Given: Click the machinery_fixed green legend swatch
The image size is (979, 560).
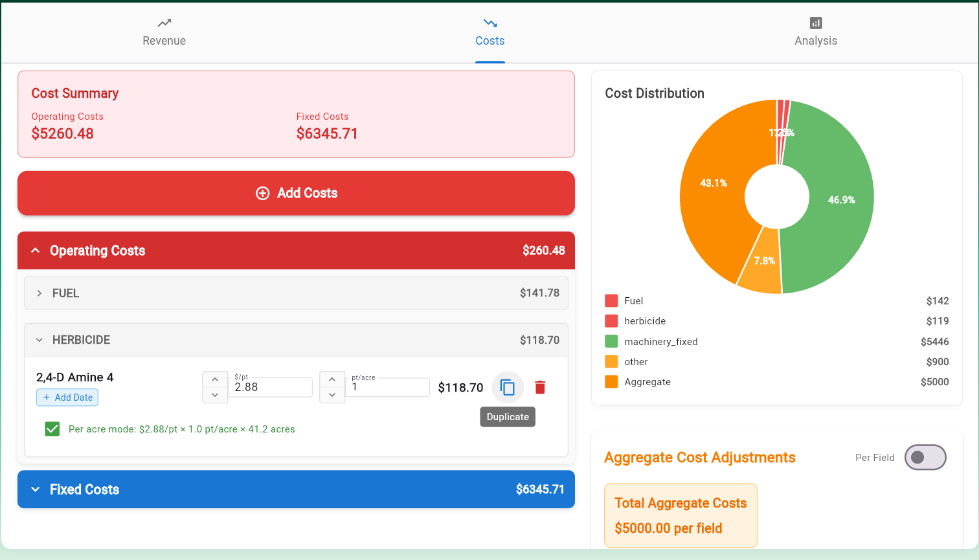Looking at the screenshot, I should tap(611, 341).
